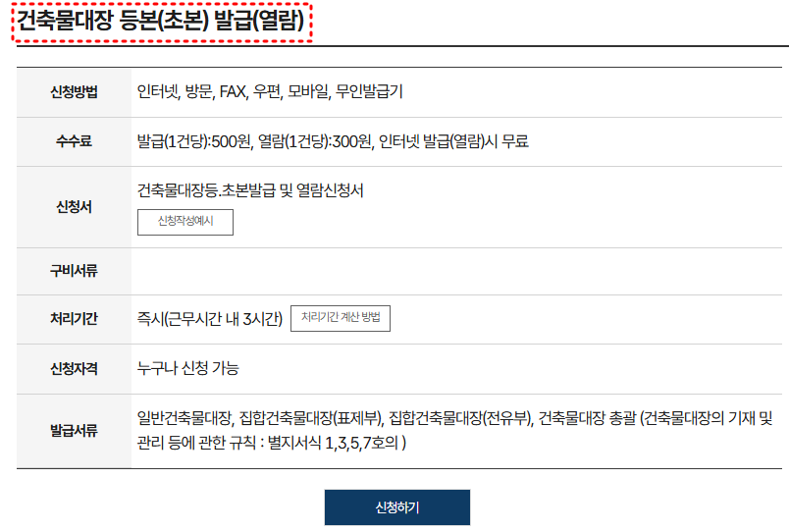The height and width of the screenshot is (532, 789).
Task: Click the 신청방법 row header
Action: [x=74, y=92]
